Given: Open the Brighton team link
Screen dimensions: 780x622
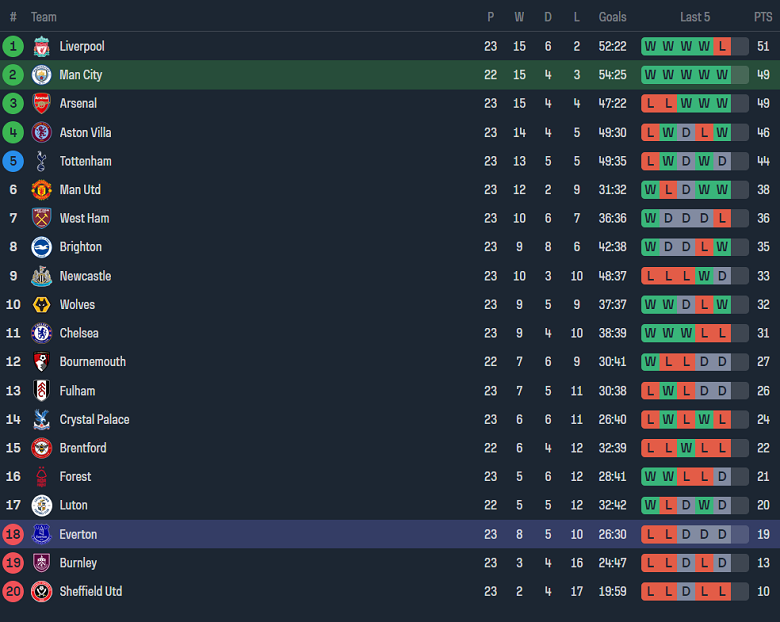Looking at the screenshot, I should click(x=81, y=247).
